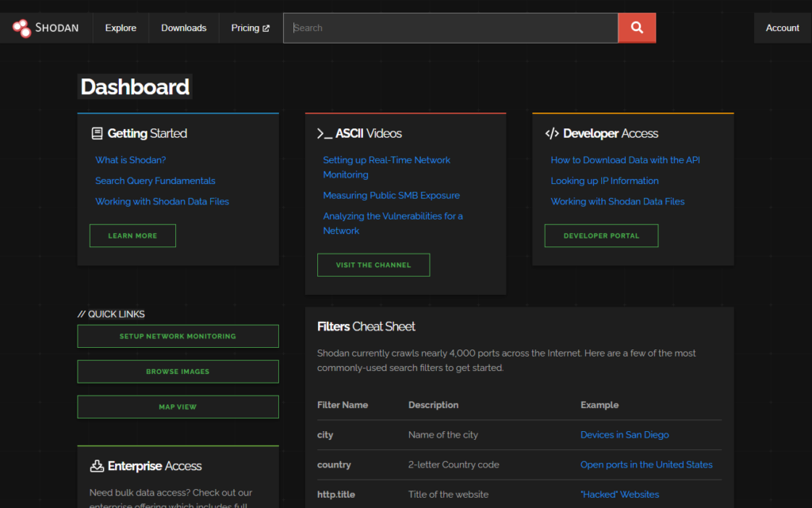Click the external link icon beside Pricing
This screenshot has height=508, width=812.
click(x=266, y=29)
